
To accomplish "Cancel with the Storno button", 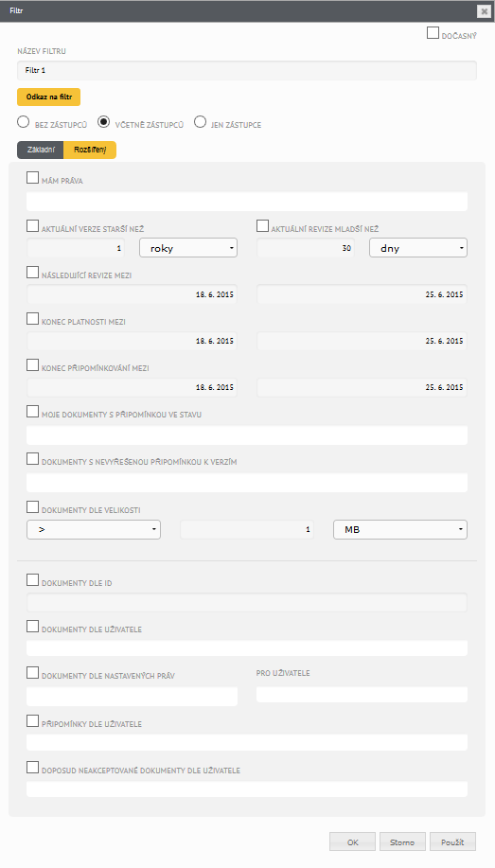I will point(402,842).
